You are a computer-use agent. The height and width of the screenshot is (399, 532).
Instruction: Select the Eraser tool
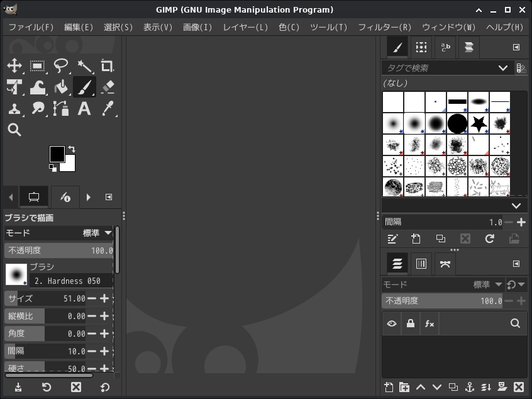point(107,87)
